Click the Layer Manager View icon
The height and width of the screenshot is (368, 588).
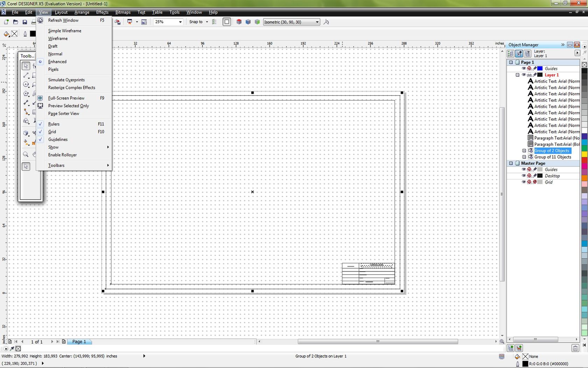527,54
